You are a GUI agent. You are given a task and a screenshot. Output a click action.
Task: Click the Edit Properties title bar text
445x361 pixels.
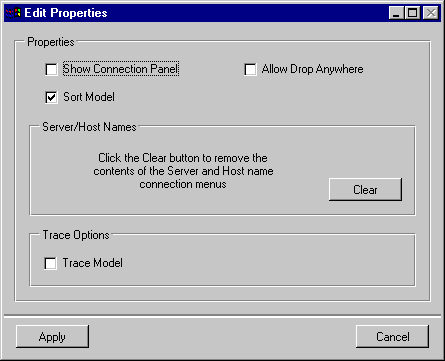pos(66,13)
